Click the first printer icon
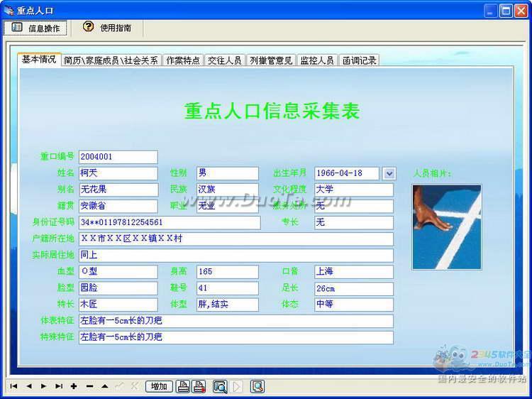This screenshot has height=399, width=532. (183, 386)
